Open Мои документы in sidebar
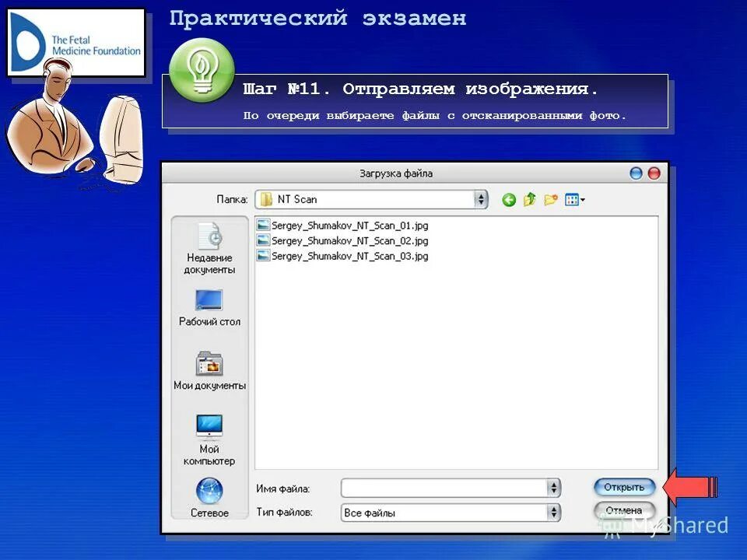Image resolution: width=747 pixels, height=560 pixels. 209,371
